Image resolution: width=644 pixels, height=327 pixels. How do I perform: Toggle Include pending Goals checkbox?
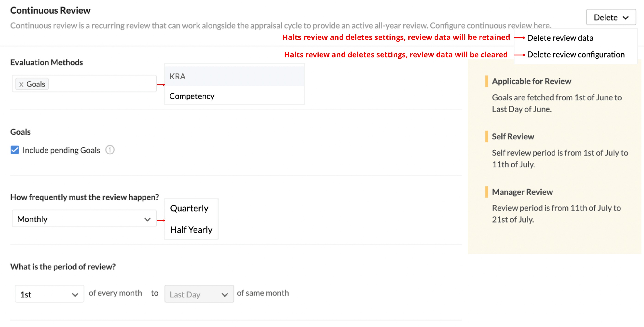point(15,150)
